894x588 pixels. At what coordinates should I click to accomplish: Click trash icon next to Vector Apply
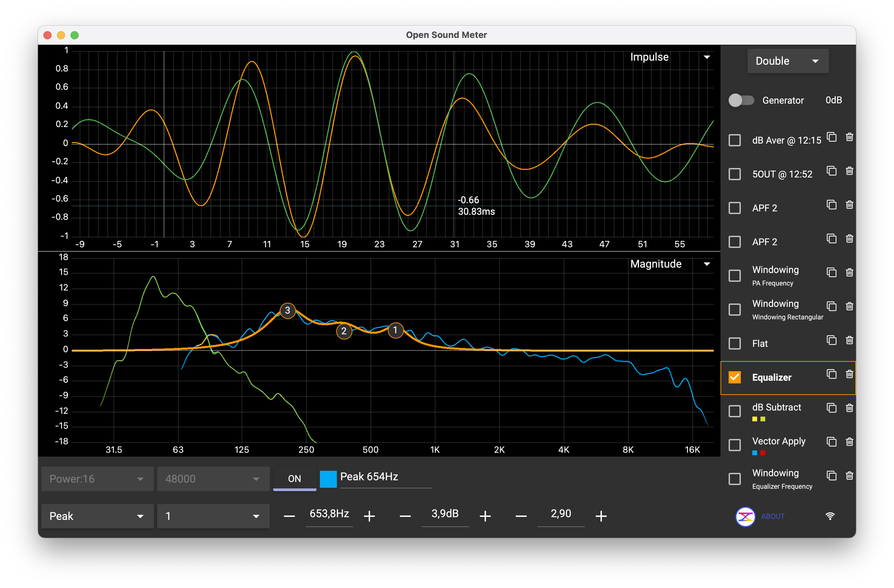tap(849, 442)
